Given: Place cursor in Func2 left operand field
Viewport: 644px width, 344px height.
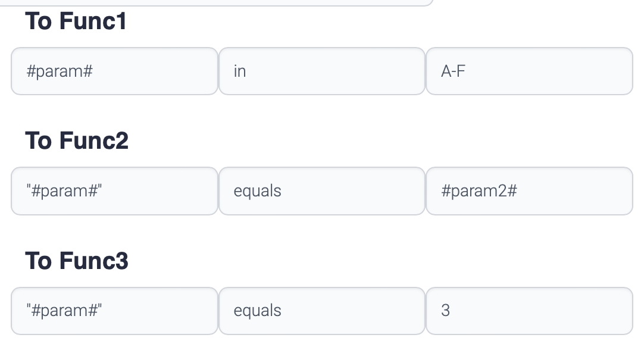Looking at the screenshot, I should pos(114,191).
